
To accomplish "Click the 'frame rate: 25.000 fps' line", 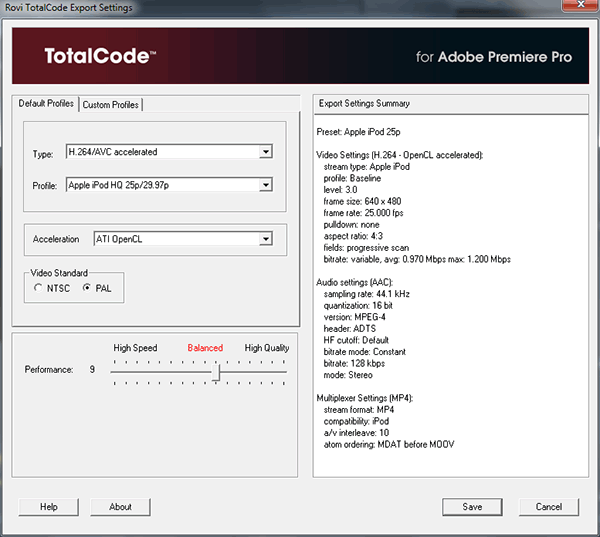I will pyautogui.click(x=363, y=213).
